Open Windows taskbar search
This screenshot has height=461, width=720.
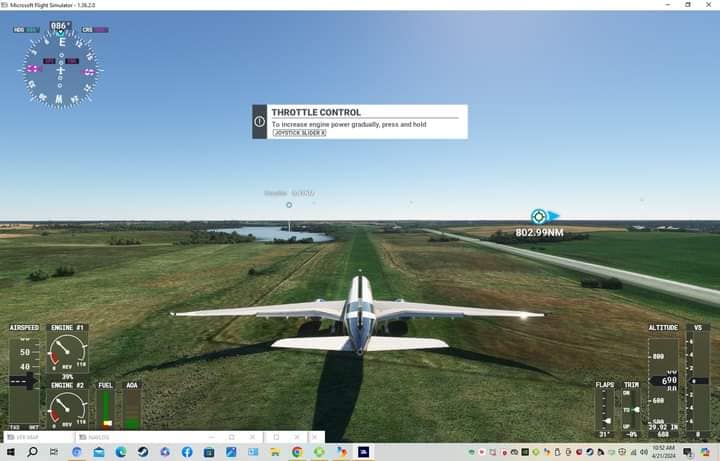[x=32, y=452]
